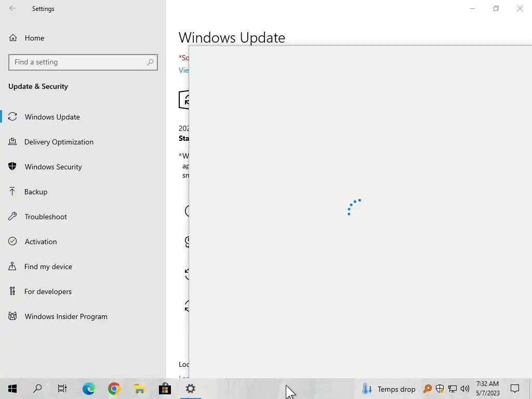
Task: Click the Update & Security heading
Action: click(x=38, y=87)
